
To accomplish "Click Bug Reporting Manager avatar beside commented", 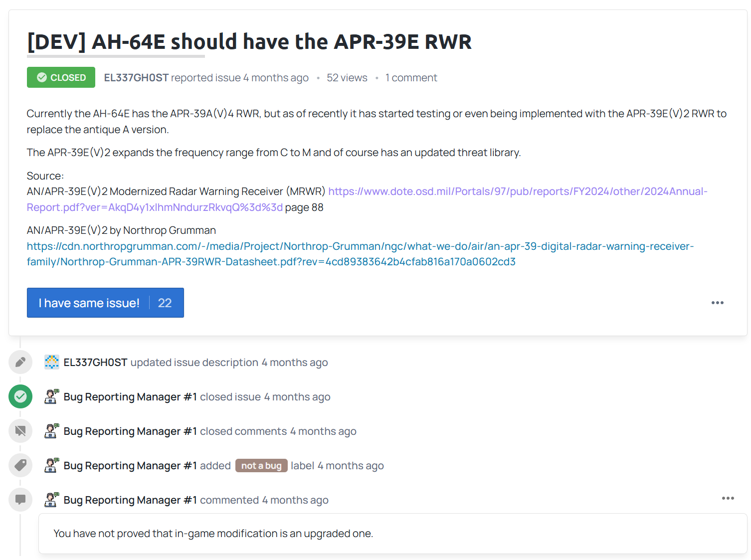I will 51,500.
